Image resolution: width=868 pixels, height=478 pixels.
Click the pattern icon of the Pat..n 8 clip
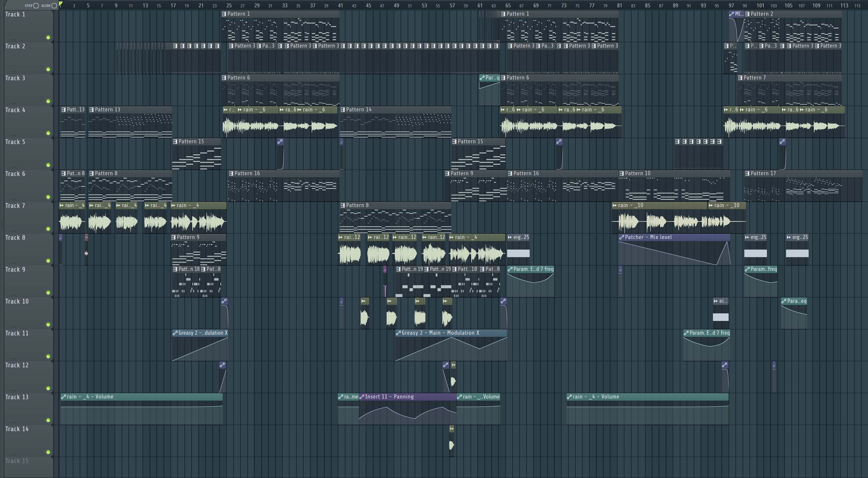[64, 173]
